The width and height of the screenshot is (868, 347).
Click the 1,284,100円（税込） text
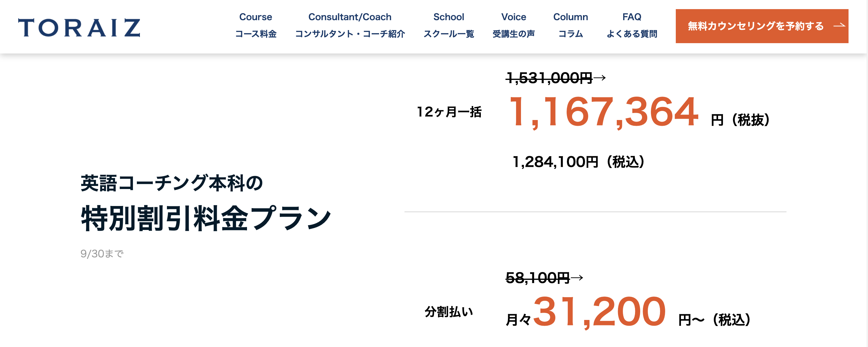578,162
